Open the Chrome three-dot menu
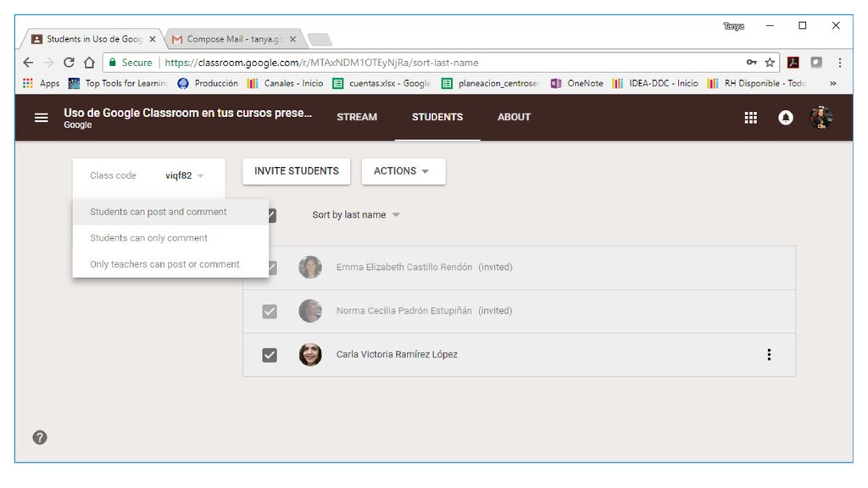 tap(840, 63)
